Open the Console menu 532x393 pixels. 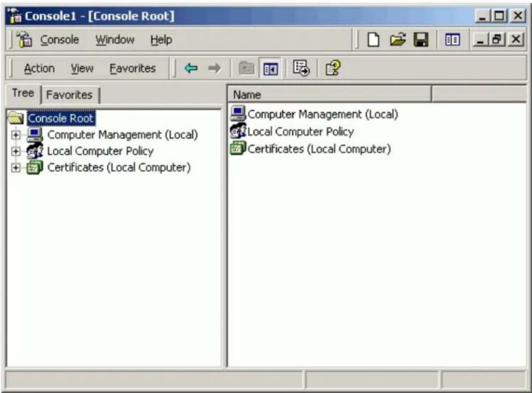coord(59,40)
